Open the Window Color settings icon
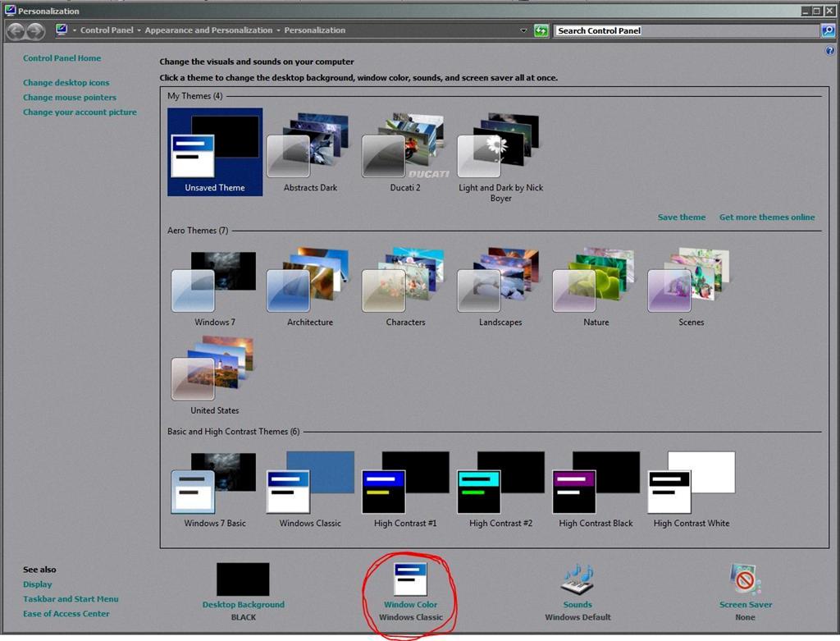Screen dimensions: 840x641 [410, 579]
